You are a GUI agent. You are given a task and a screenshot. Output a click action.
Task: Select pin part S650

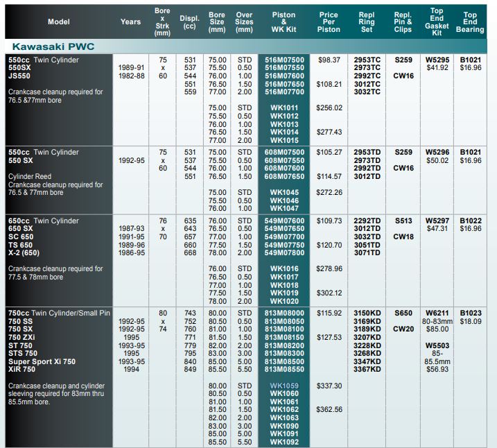(403, 313)
